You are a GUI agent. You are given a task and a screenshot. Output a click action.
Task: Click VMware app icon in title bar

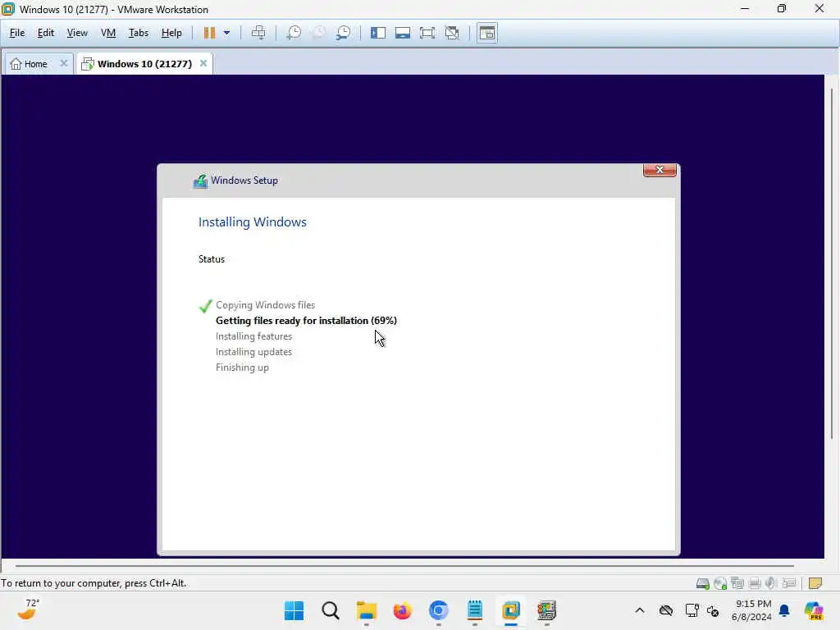(x=8, y=9)
